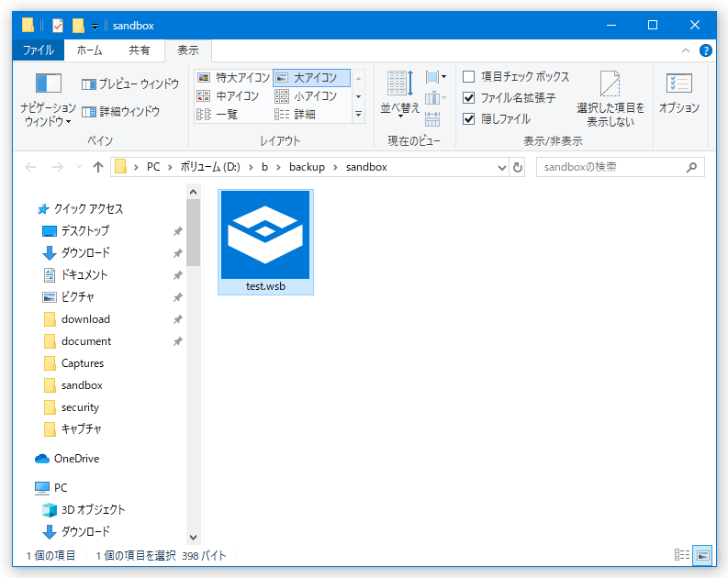Refresh the folder view
This screenshot has height=578, width=728.
518,167
